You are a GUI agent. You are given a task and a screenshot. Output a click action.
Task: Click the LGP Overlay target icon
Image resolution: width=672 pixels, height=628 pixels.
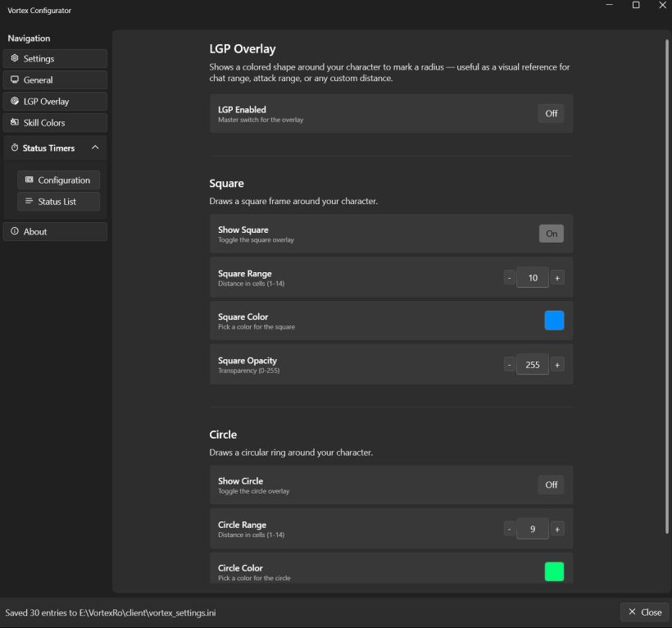[15, 101]
